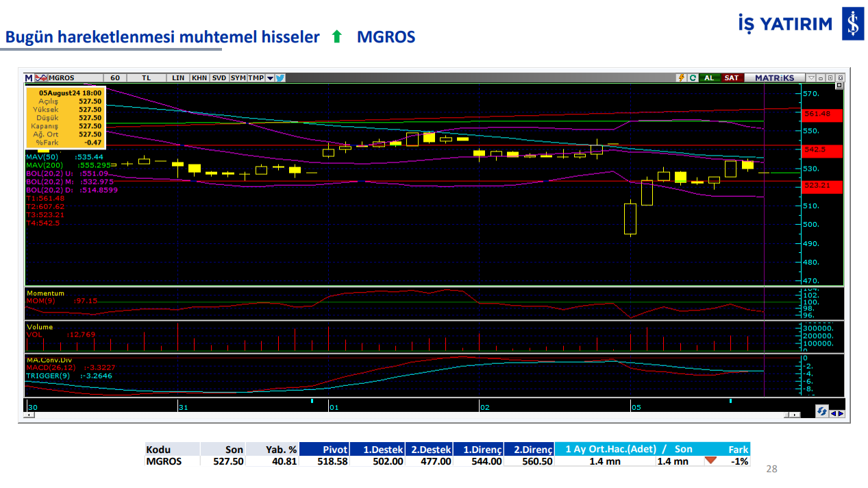Select the Matriks chart symbol icon

pos(40,77)
